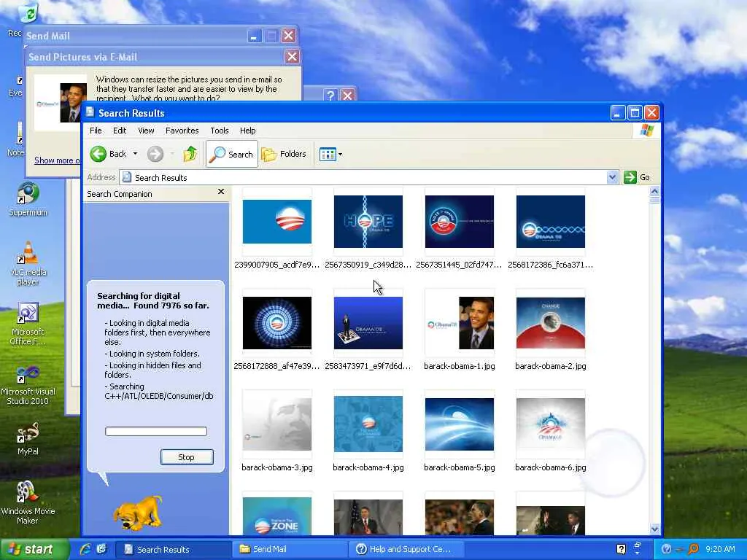The image size is (747, 560).
Task: Open the Views dropdown button
Action: 330,155
